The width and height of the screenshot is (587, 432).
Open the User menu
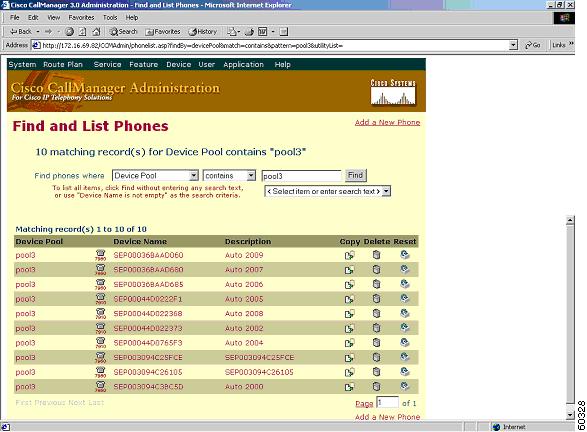pos(207,64)
